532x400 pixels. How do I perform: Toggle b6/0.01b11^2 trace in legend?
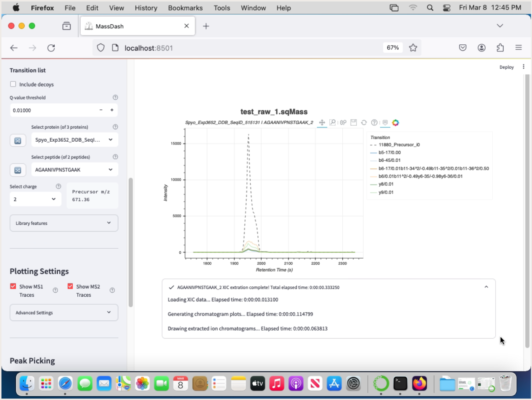tap(416, 176)
